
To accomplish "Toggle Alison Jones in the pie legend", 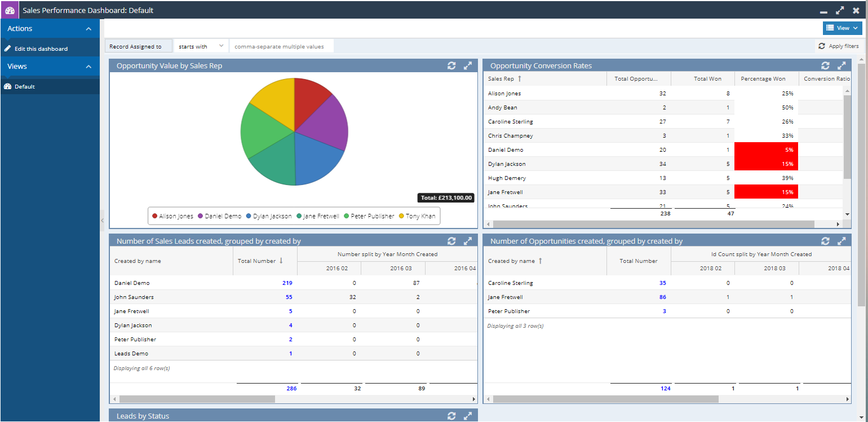I will [x=172, y=216].
